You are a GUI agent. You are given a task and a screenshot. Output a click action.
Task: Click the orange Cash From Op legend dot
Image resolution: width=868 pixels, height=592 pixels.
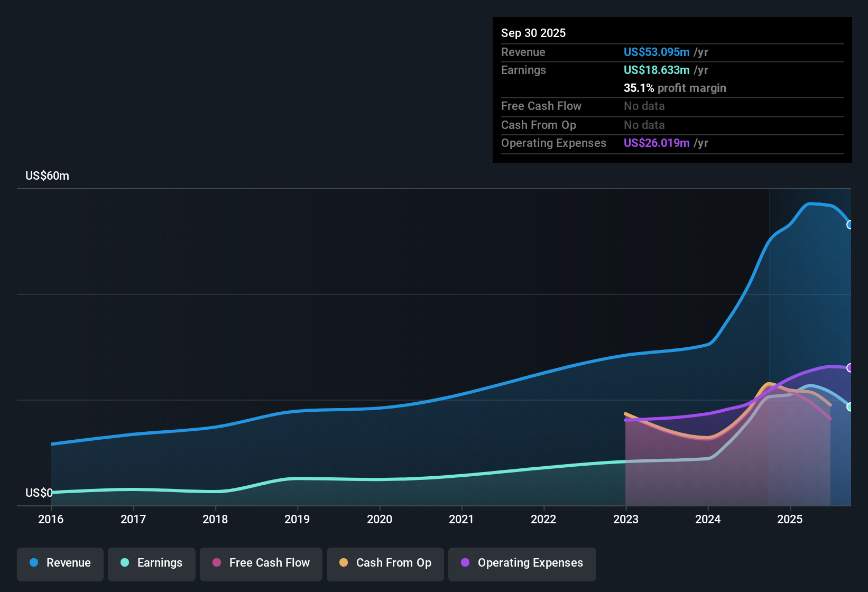(344, 563)
